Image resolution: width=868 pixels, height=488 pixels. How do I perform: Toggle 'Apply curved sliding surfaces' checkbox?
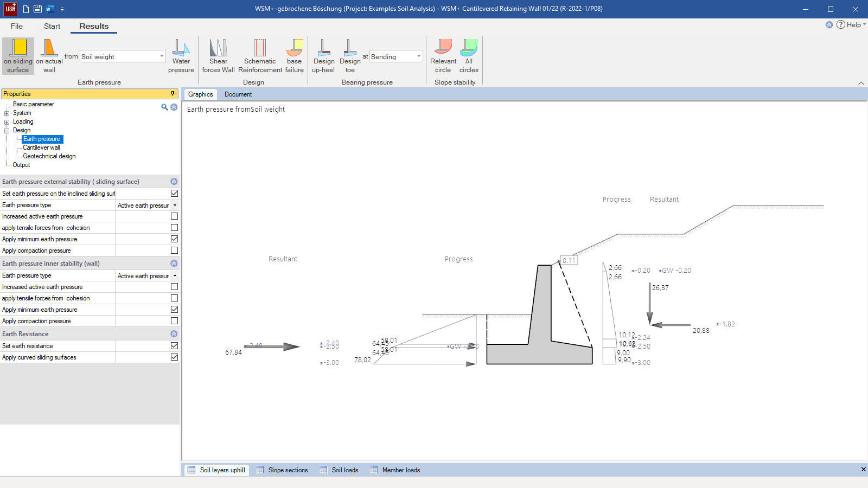(x=174, y=357)
